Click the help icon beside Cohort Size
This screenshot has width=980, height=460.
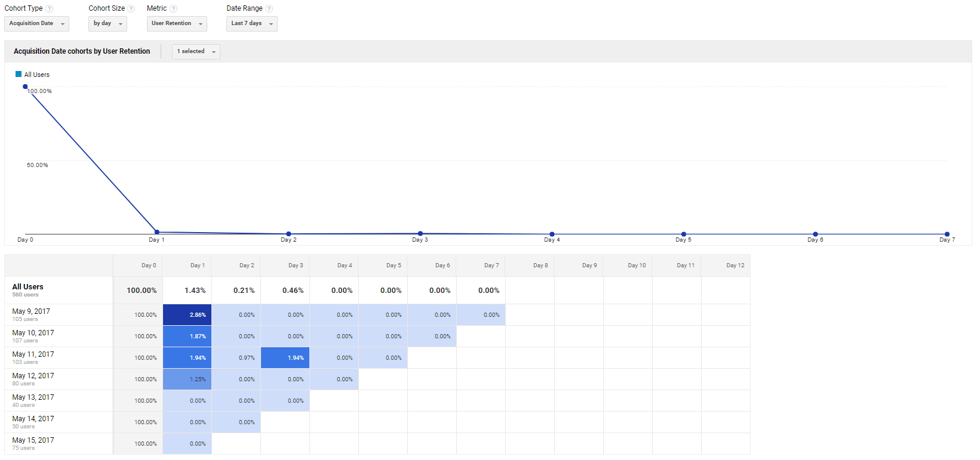pyautogui.click(x=131, y=9)
